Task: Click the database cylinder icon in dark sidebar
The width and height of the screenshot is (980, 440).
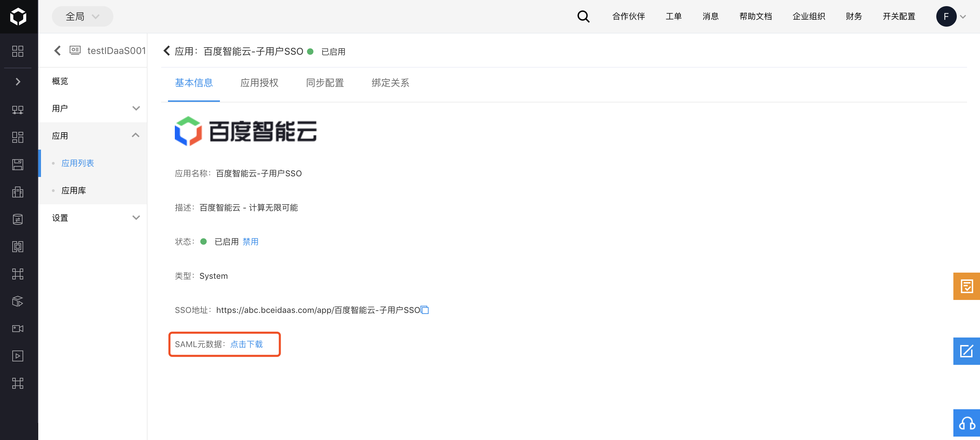Action: (18, 219)
